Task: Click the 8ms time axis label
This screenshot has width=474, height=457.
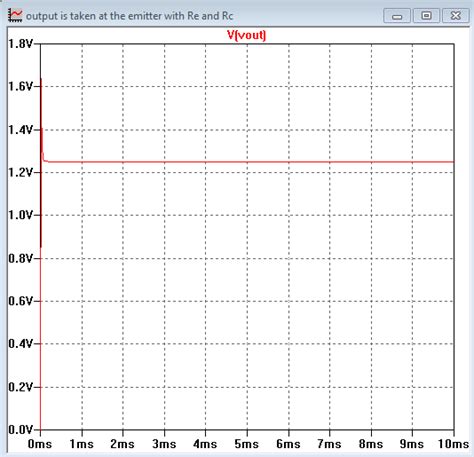Action: tap(371, 444)
